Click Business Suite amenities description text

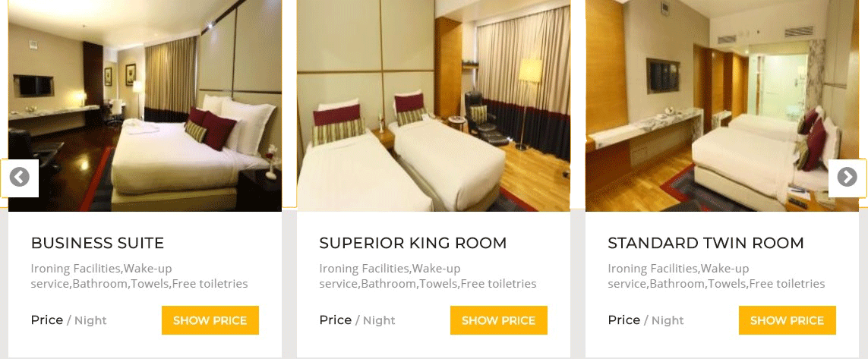[x=140, y=276]
